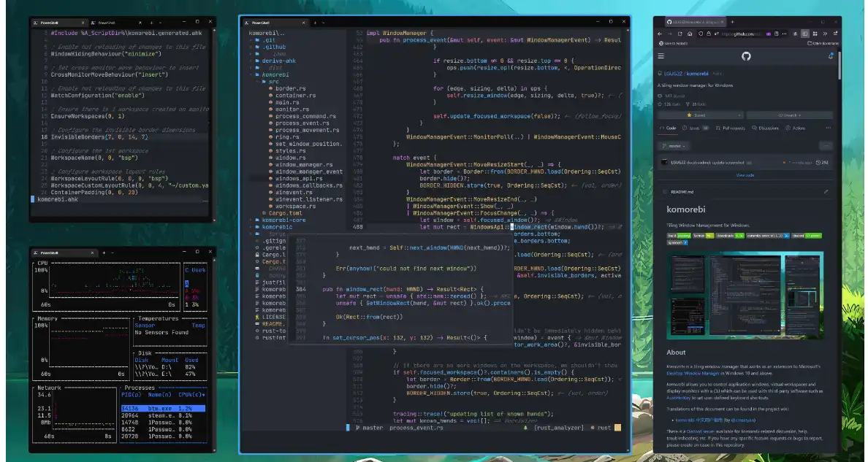Open windows_api.rs in the file tree
Screen dimensions: 868x462
point(299,178)
